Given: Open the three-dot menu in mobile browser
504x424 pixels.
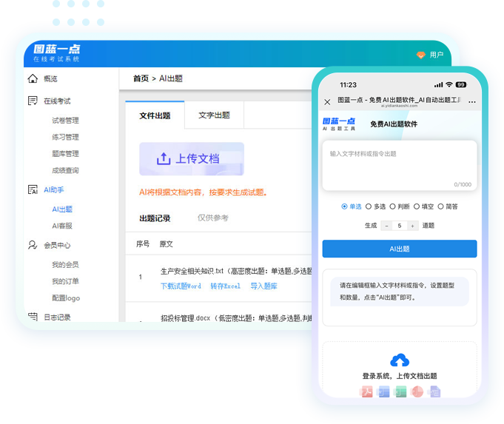Looking at the screenshot, I should click(472, 102).
